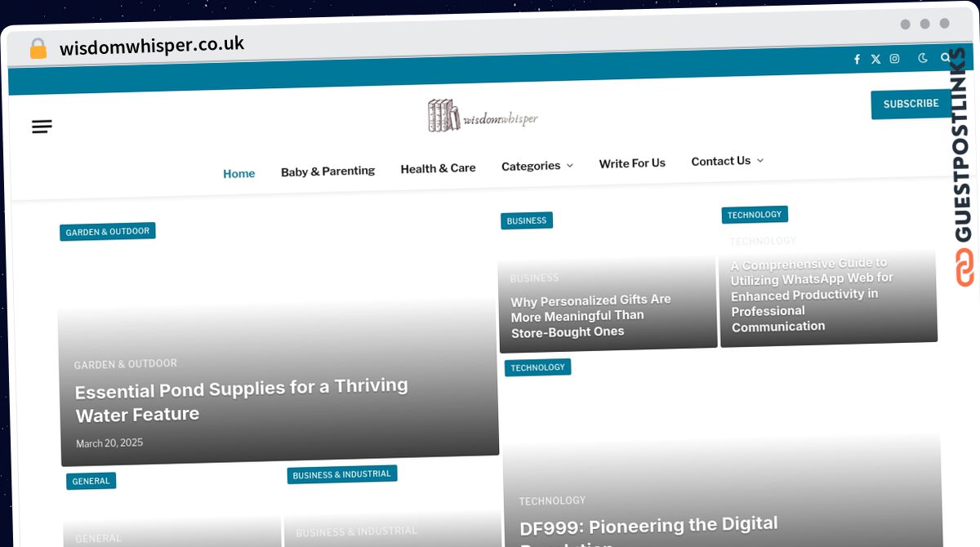The image size is (980, 547).
Task: Click the padlock icon in address bar
Action: (38, 49)
